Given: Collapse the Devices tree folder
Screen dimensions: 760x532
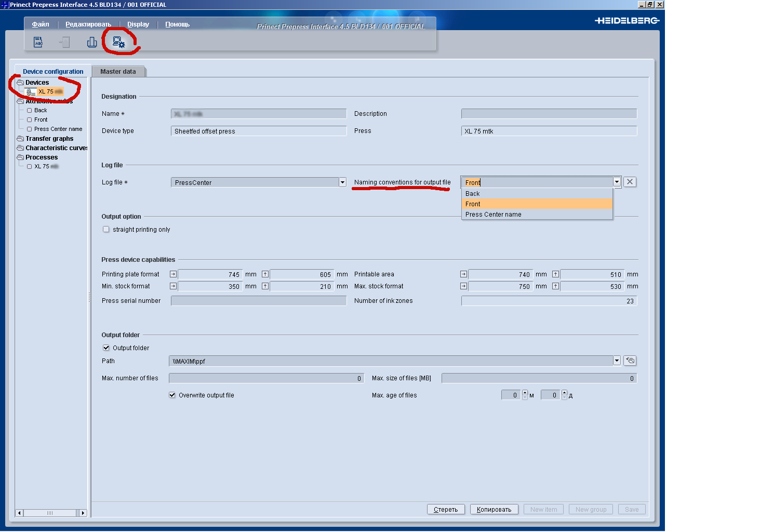Looking at the screenshot, I should 20,83.
